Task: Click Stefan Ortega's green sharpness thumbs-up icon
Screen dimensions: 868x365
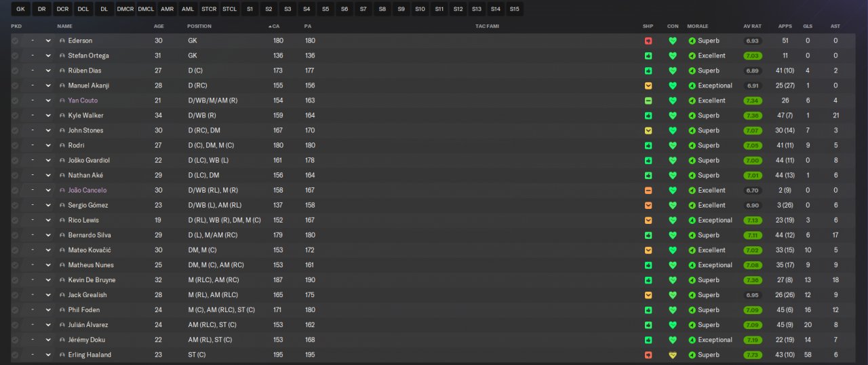Action: point(648,56)
